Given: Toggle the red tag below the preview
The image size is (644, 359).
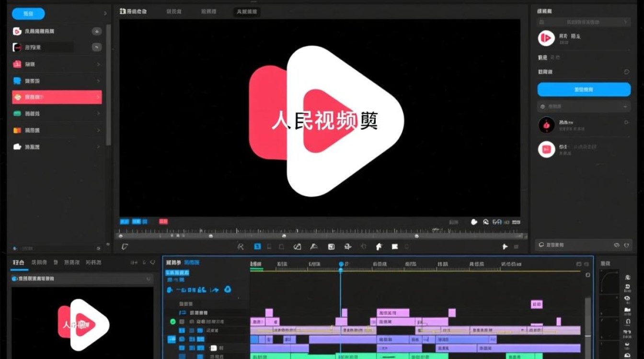Looking at the screenshot, I should [163, 222].
